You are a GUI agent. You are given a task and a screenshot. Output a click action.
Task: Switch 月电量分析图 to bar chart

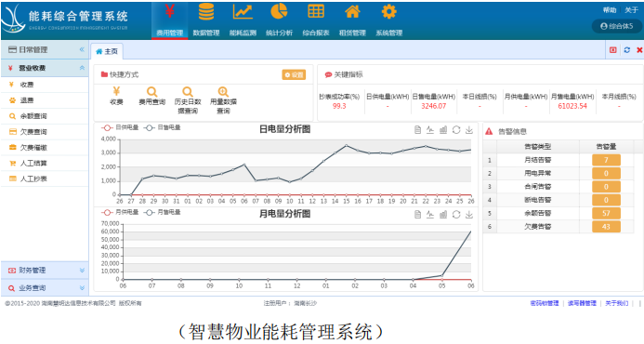[443, 215]
